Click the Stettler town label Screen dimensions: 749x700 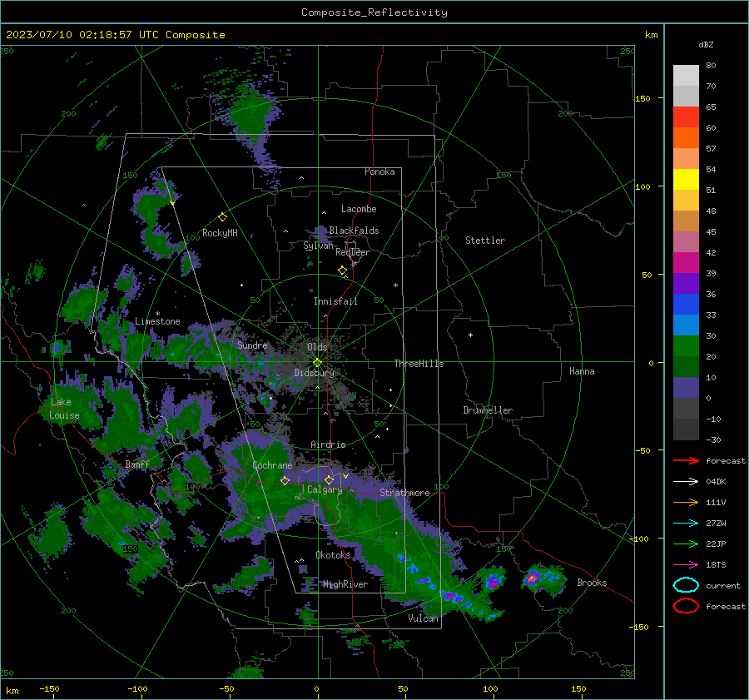click(485, 241)
